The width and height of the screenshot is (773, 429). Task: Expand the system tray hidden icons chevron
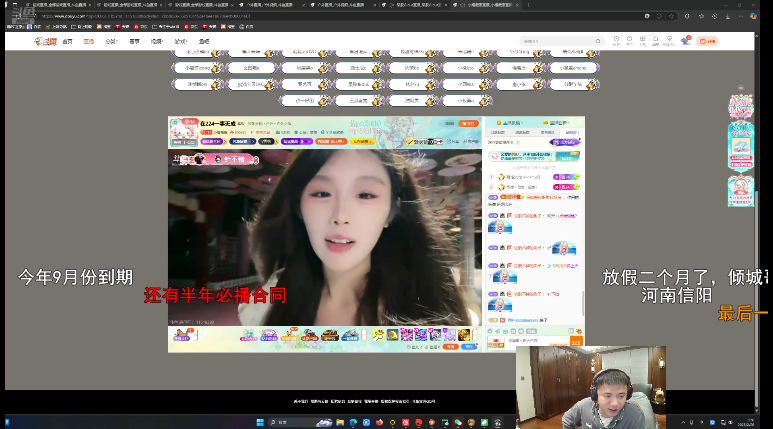point(683,423)
